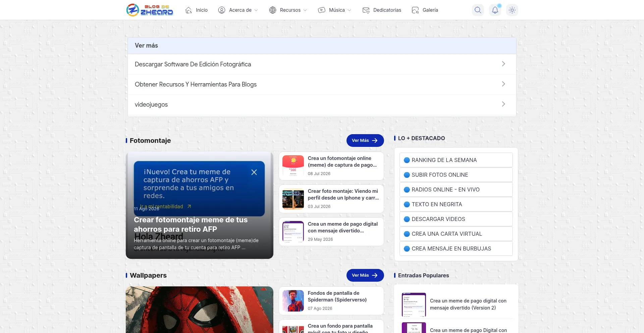The height and width of the screenshot is (333, 644).
Task: Open the Galería menu item
Action: [x=430, y=10]
